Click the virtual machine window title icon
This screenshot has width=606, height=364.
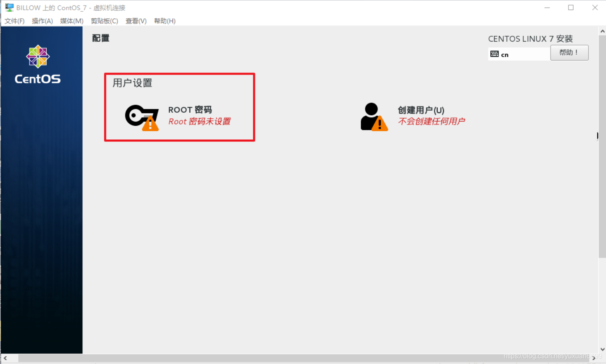(x=9, y=8)
